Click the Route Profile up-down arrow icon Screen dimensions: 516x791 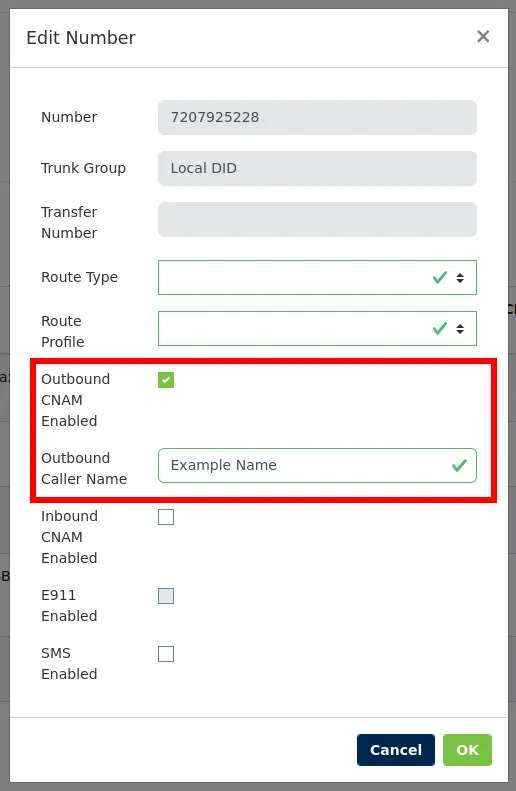coord(460,329)
